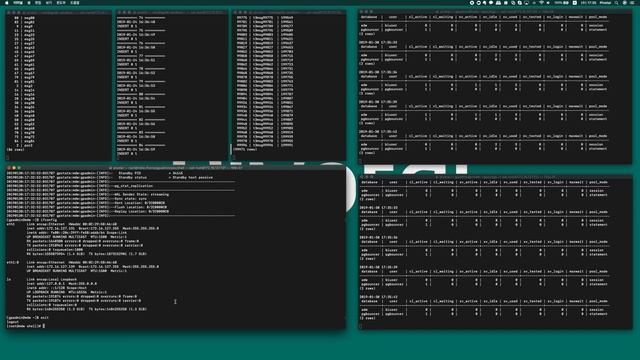The width and height of the screenshot is (640, 360).
Task: Select the pg_stat_replication log line
Action: point(80,186)
